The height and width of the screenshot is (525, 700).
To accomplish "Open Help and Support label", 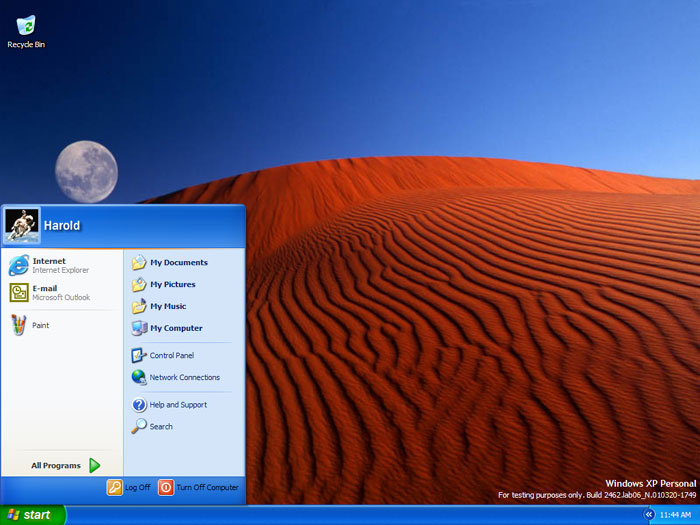I will click(178, 405).
